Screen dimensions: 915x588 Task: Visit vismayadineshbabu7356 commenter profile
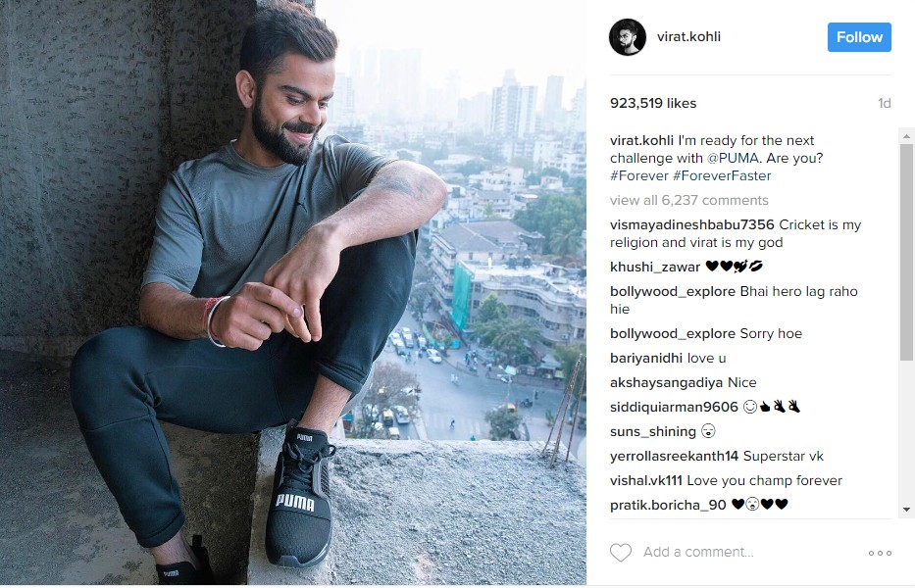(x=692, y=224)
